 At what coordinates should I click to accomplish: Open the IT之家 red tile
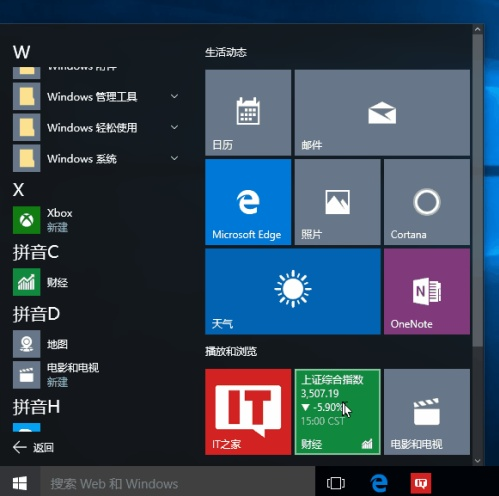tap(248, 412)
